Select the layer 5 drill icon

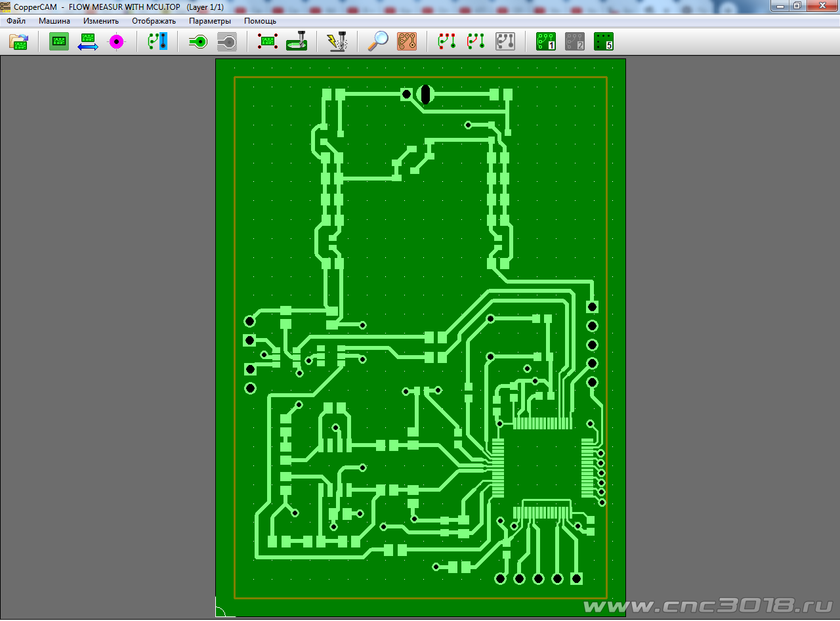(604, 42)
